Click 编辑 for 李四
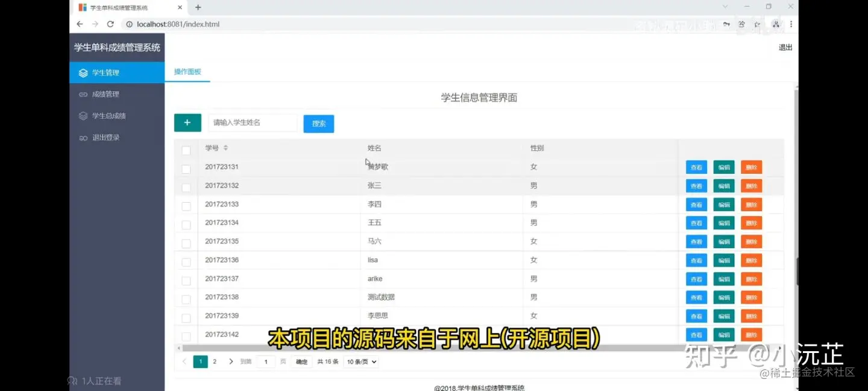Viewport: 868px width, 391px height. tap(724, 205)
